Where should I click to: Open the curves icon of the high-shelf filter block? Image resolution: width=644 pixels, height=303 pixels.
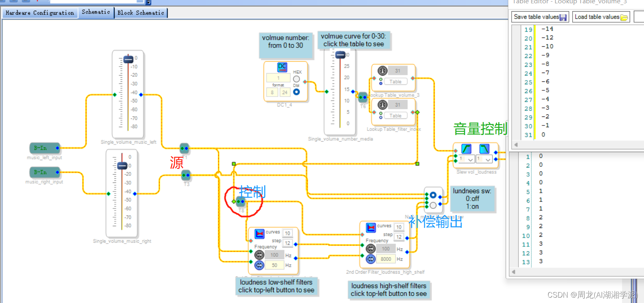[x=371, y=227]
